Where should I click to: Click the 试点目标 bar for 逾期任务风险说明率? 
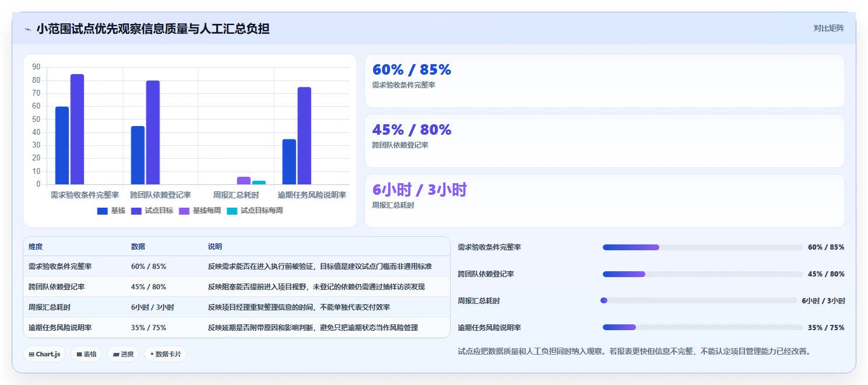pyautogui.click(x=304, y=136)
